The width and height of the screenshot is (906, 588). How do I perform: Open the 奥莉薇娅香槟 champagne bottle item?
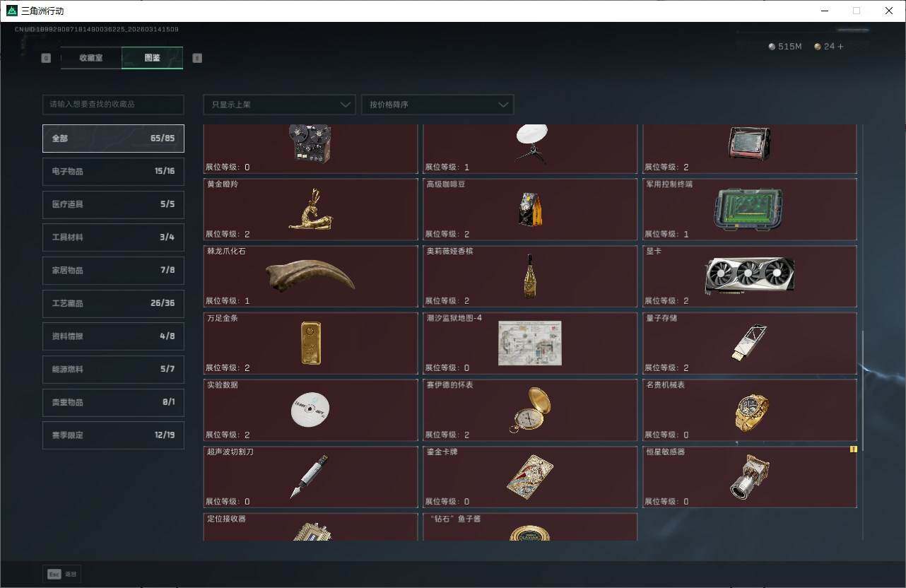(530, 276)
